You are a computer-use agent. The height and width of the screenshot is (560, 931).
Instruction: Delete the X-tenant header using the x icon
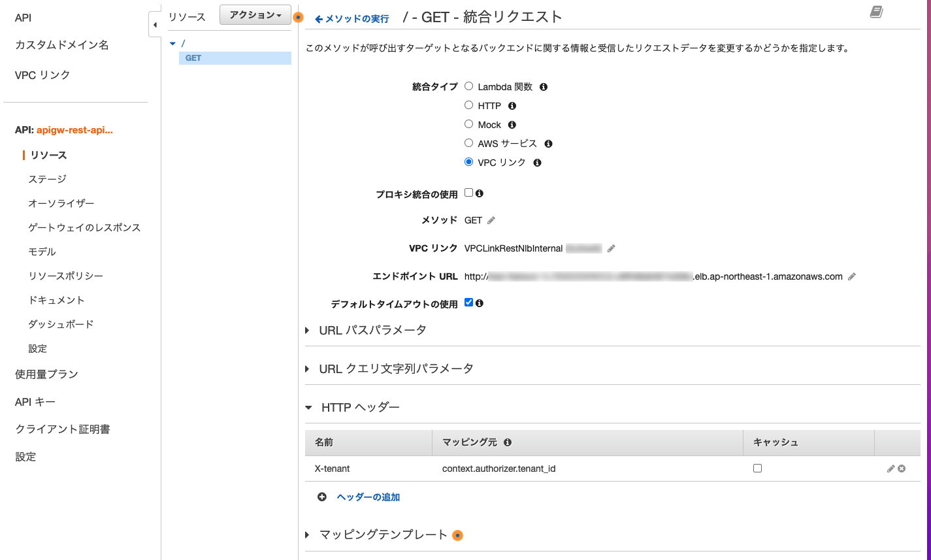pos(900,469)
